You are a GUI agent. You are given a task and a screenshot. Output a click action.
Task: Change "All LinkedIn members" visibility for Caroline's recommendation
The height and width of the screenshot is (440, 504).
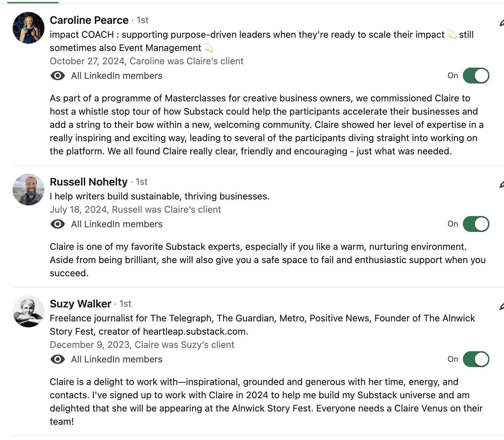117,76
